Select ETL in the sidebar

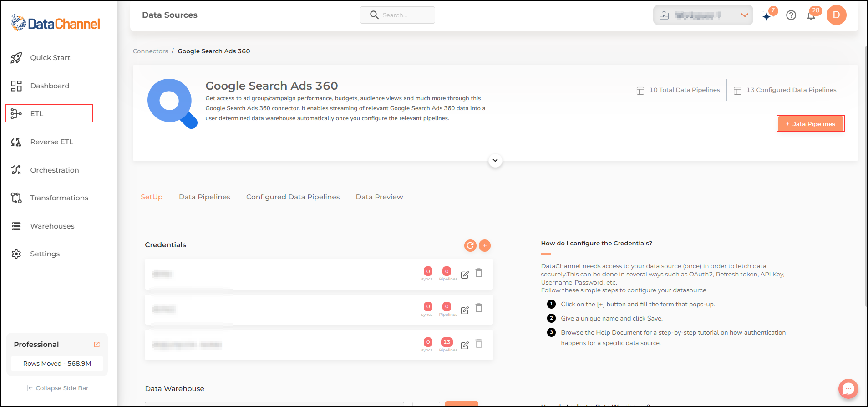(49, 113)
